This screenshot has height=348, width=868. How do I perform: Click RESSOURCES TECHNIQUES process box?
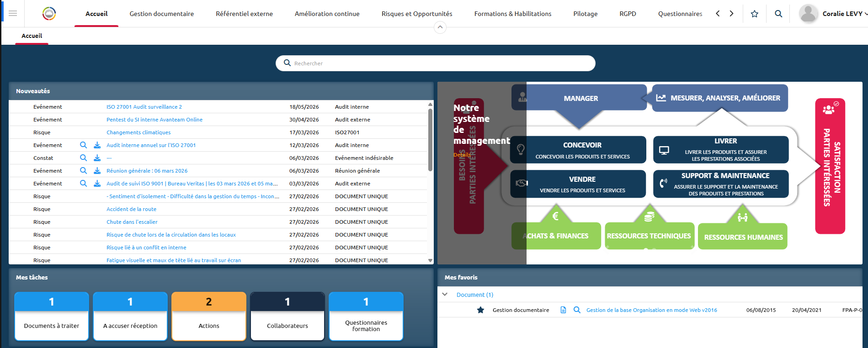[x=649, y=236]
